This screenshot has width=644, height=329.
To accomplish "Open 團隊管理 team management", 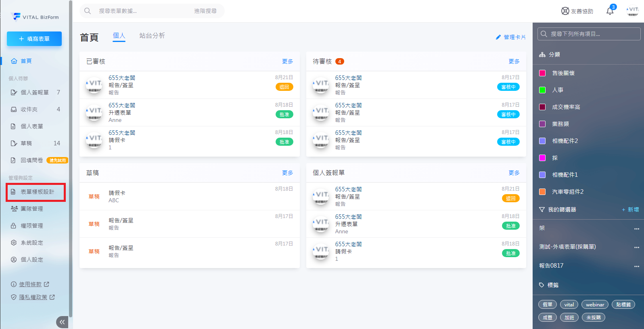I will pyautogui.click(x=31, y=209).
